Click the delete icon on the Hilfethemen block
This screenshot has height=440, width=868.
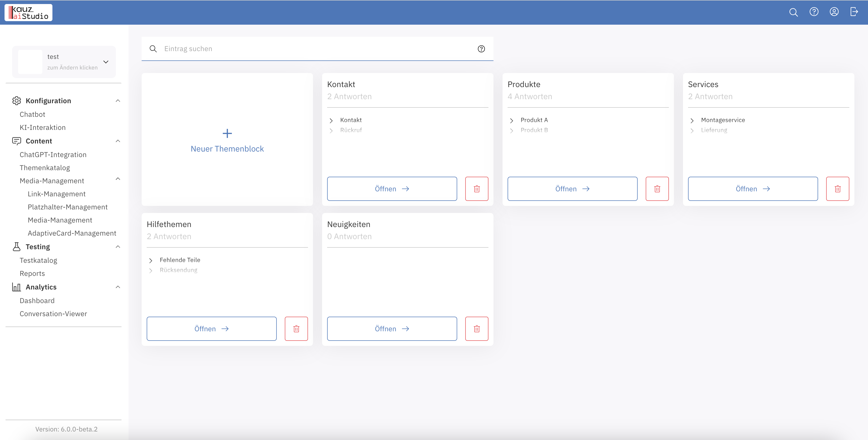pyautogui.click(x=297, y=328)
